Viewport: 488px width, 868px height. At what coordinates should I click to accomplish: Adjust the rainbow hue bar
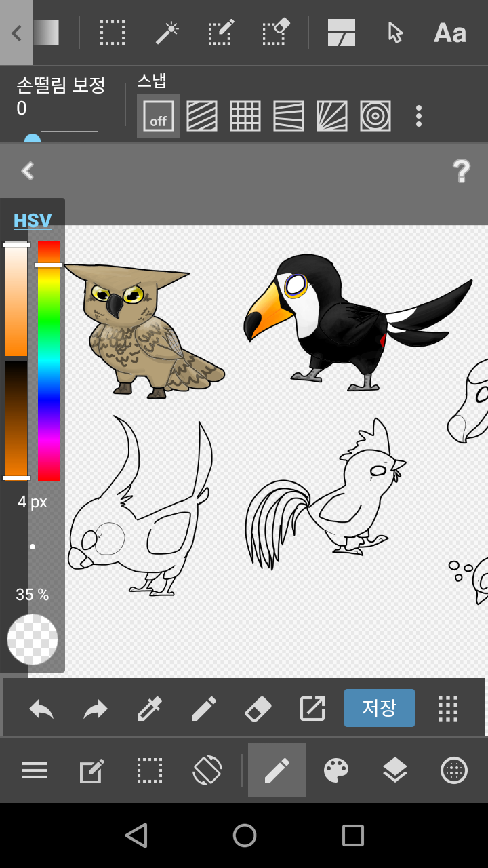49,361
